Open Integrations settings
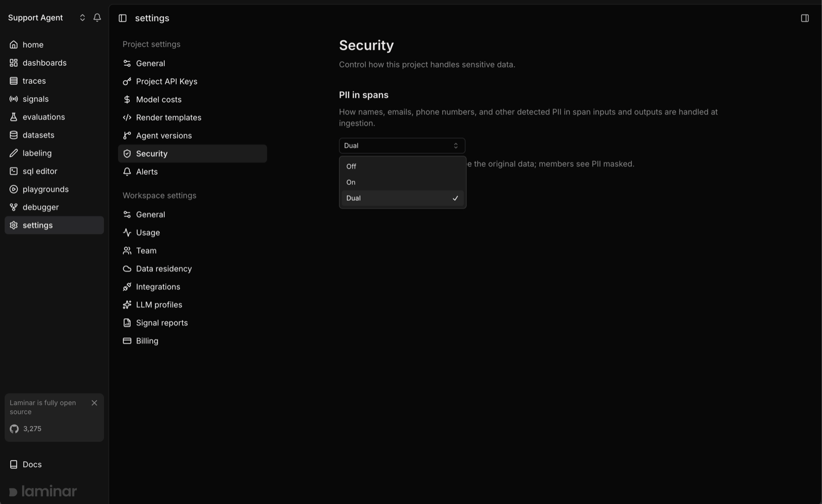 (192, 287)
